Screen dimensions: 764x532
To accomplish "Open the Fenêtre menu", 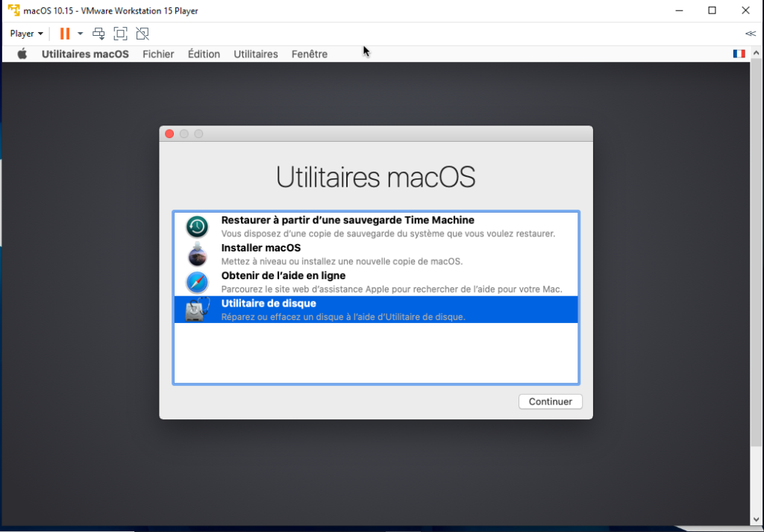I will pyautogui.click(x=310, y=54).
